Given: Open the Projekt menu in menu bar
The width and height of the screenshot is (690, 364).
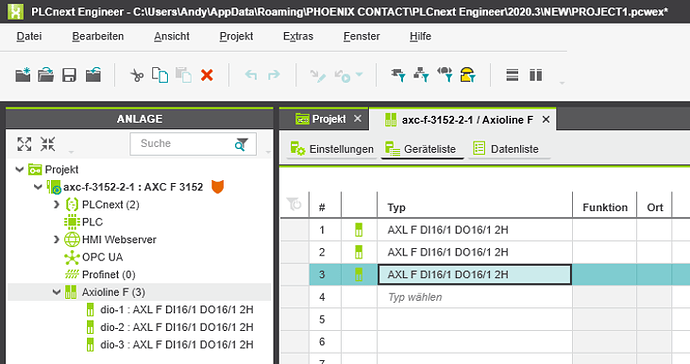Looking at the screenshot, I should coord(236,37).
